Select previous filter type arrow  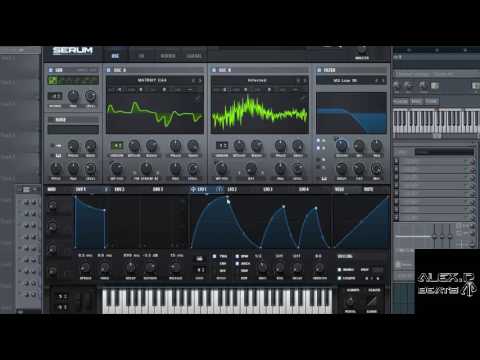[x=376, y=80]
